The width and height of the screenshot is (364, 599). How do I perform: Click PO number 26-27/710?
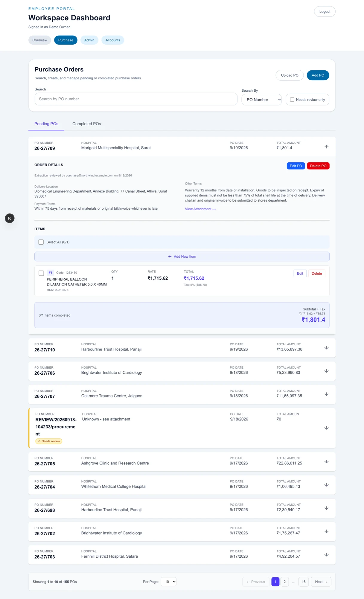click(x=45, y=350)
